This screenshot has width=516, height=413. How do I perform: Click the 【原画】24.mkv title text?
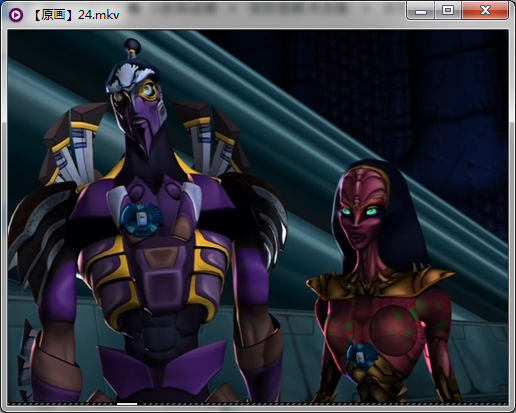pos(76,15)
